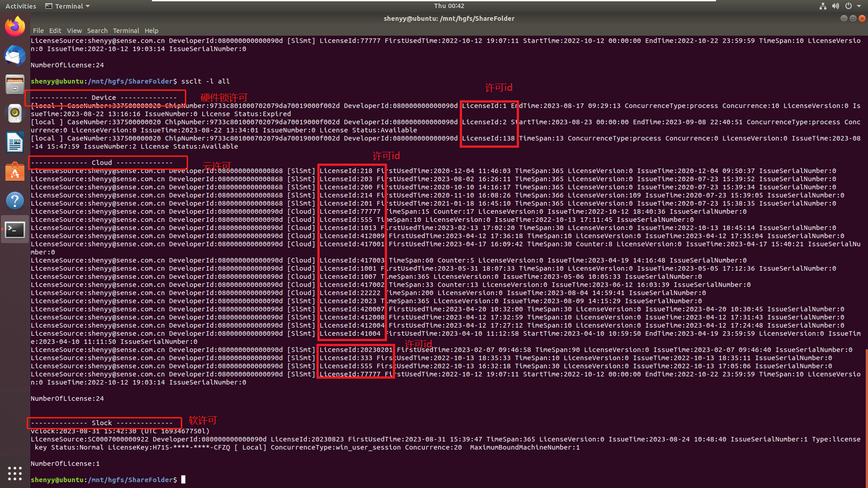868x488 pixels.
Task: Open Ubuntu Software store icon
Action: coord(15,172)
